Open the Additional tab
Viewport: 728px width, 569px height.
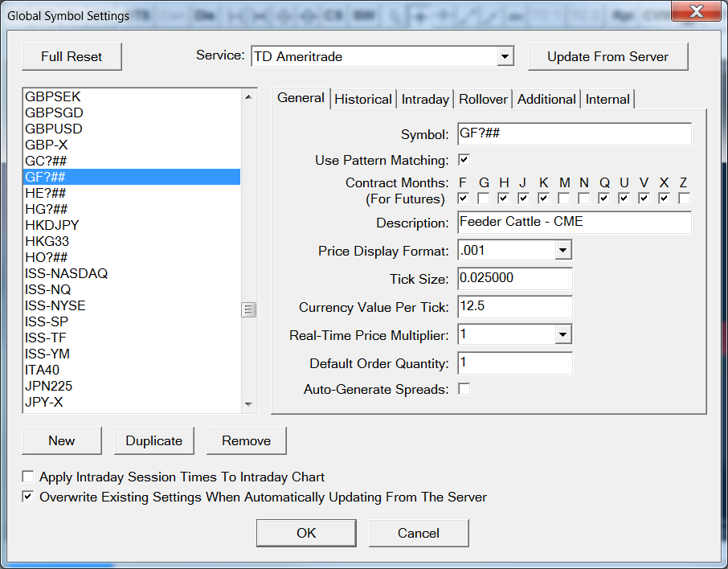[546, 100]
